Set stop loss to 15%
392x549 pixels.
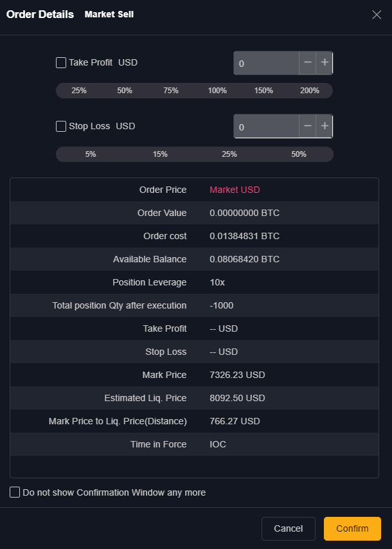(x=160, y=154)
